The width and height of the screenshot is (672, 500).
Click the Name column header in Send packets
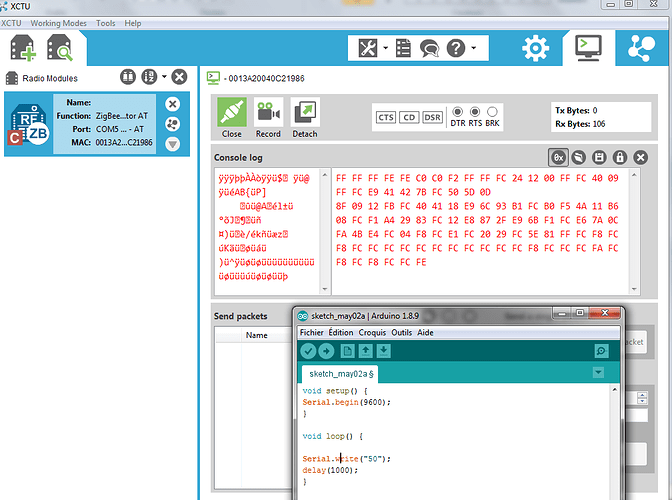[x=256, y=335]
